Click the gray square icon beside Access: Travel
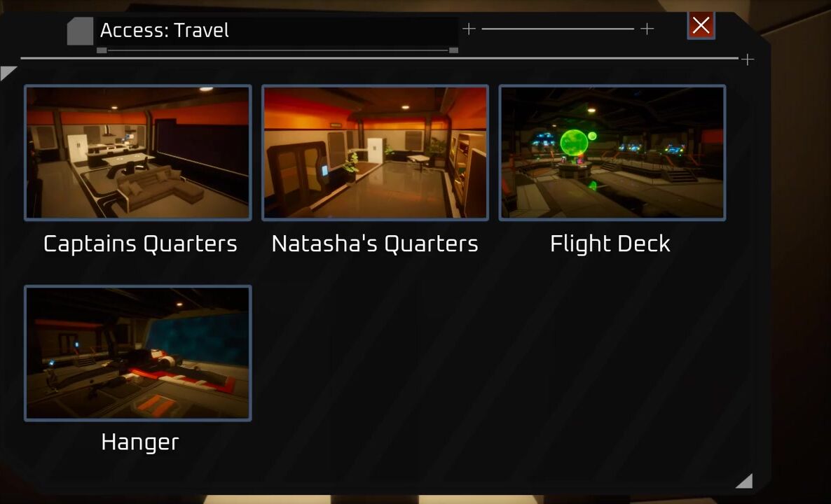This screenshot has width=831, height=504. pyautogui.click(x=80, y=31)
